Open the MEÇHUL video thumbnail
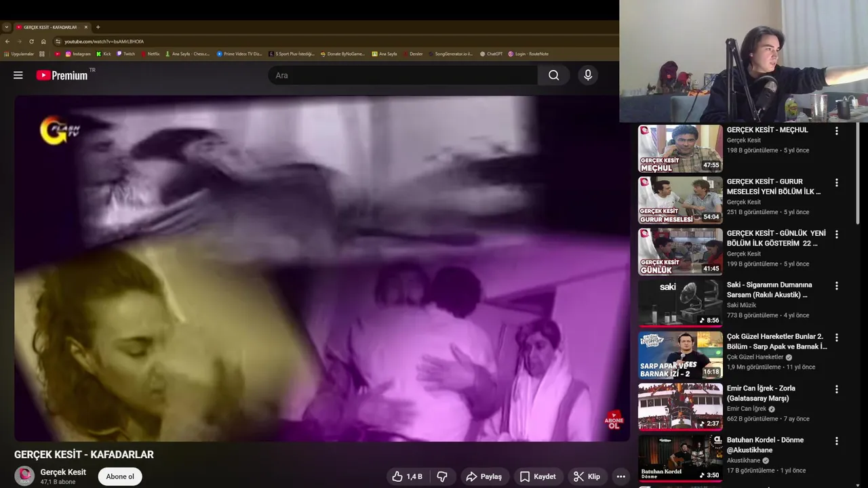This screenshot has height=488, width=868. tap(680, 148)
